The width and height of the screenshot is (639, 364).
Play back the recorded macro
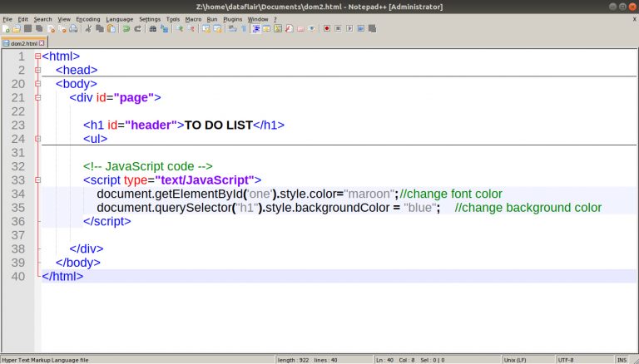(x=349, y=28)
